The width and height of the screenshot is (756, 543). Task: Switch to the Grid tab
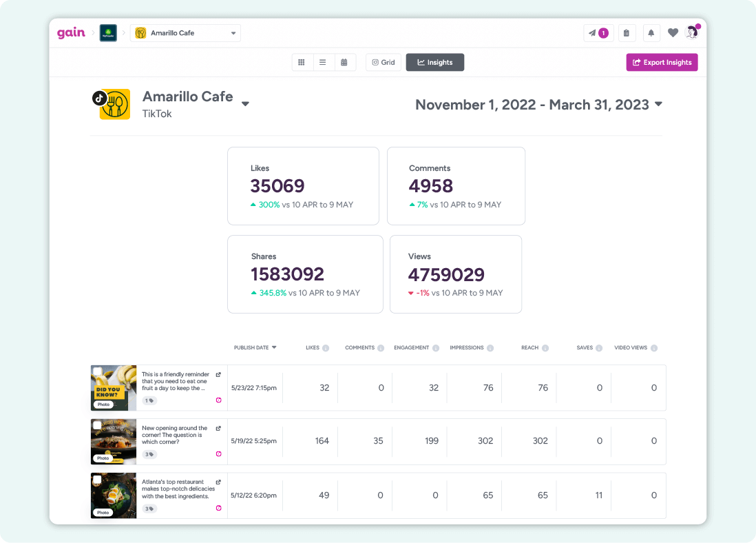tap(383, 62)
